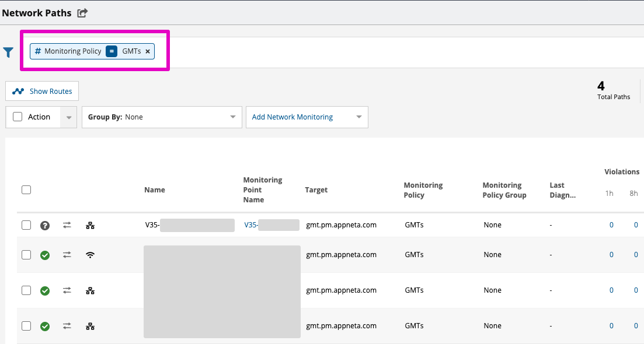Click wired network icon in last row

click(x=90, y=326)
